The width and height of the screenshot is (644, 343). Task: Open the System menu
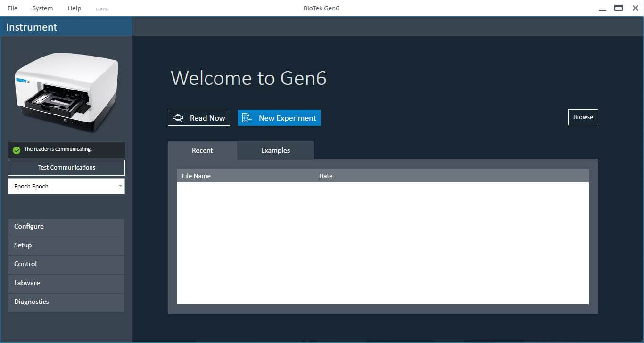coord(42,8)
